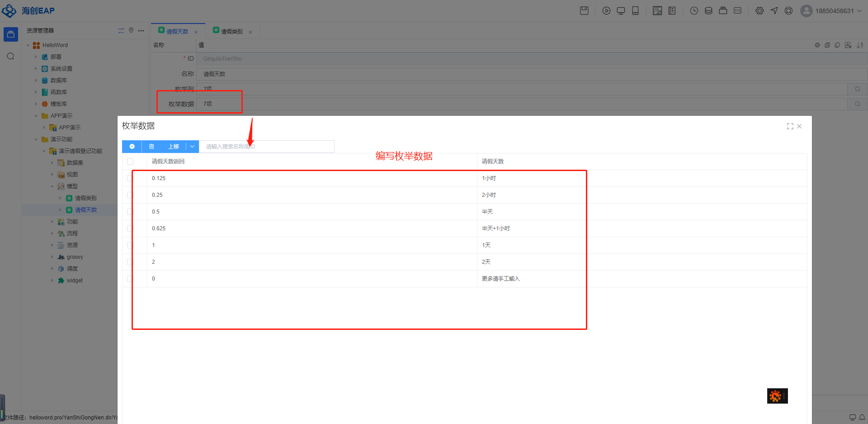
Task: Click the clock history icon in toolbar
Action: point(694,11)
